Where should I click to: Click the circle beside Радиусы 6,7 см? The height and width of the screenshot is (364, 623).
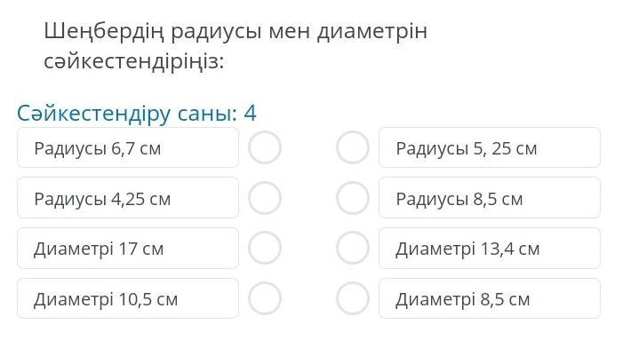(265, 148)
